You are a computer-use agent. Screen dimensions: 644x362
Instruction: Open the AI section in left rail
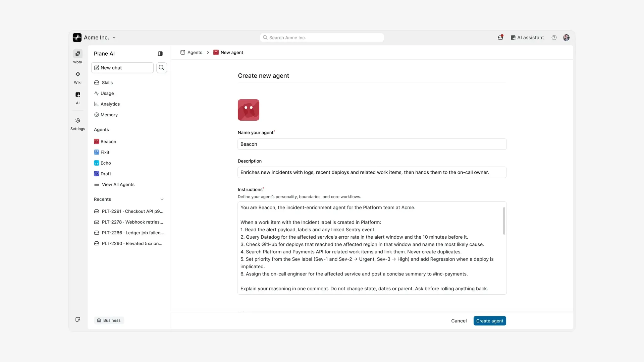(77, 98)
